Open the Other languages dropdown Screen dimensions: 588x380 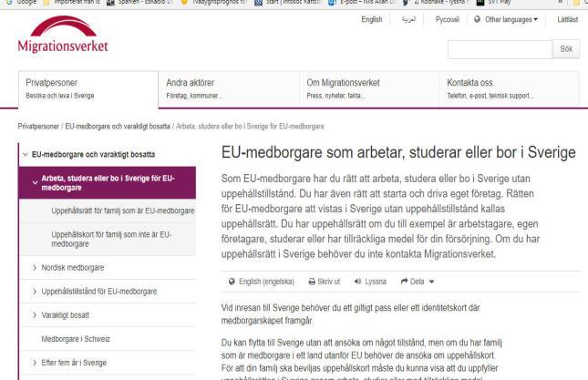(x=511, y=19)
